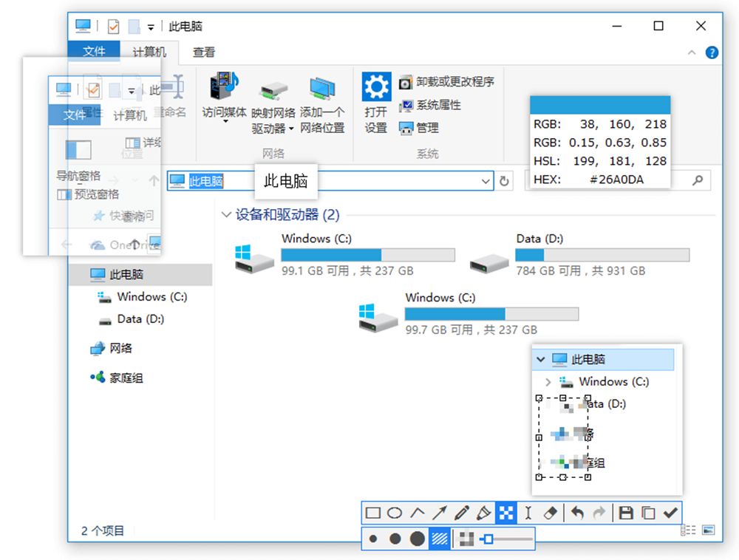The image size is (739, 560).
Task: Activate the mosaic blur tool
Action: coord(507,512)
